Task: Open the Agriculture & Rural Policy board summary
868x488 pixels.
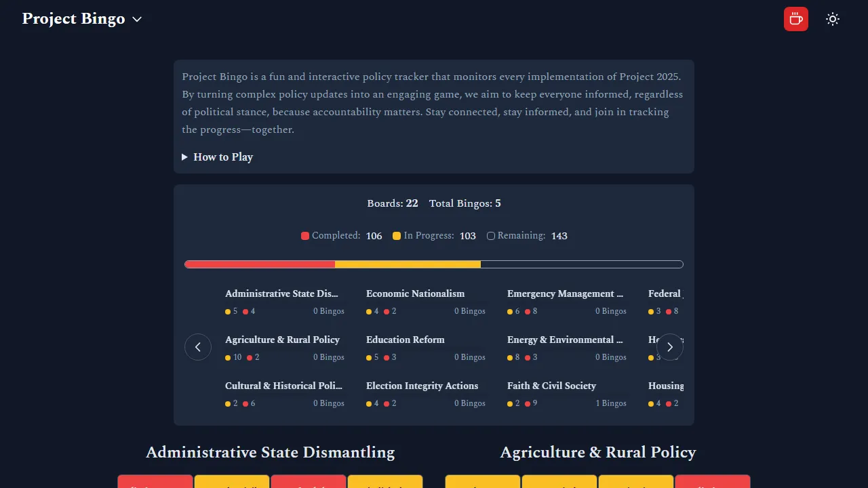Action: tap(284, 348)
